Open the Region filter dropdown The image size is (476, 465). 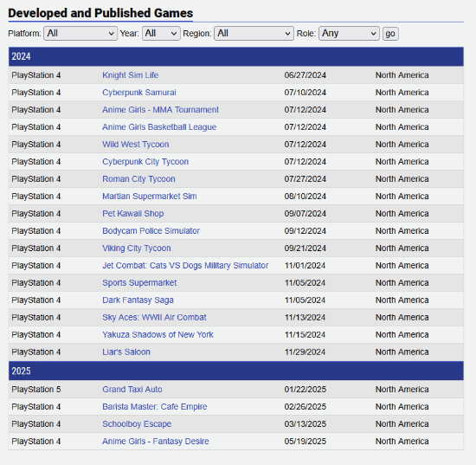254,34
